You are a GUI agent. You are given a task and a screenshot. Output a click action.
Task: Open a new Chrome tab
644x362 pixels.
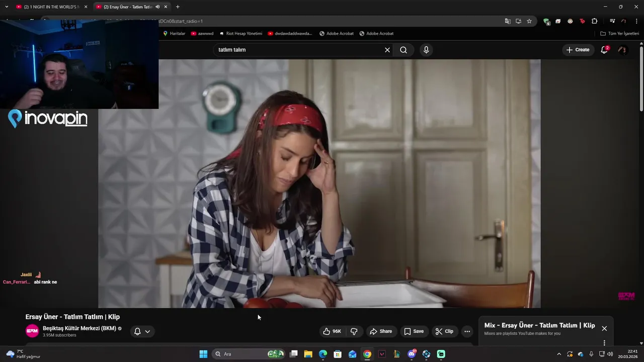pos(178,7)
